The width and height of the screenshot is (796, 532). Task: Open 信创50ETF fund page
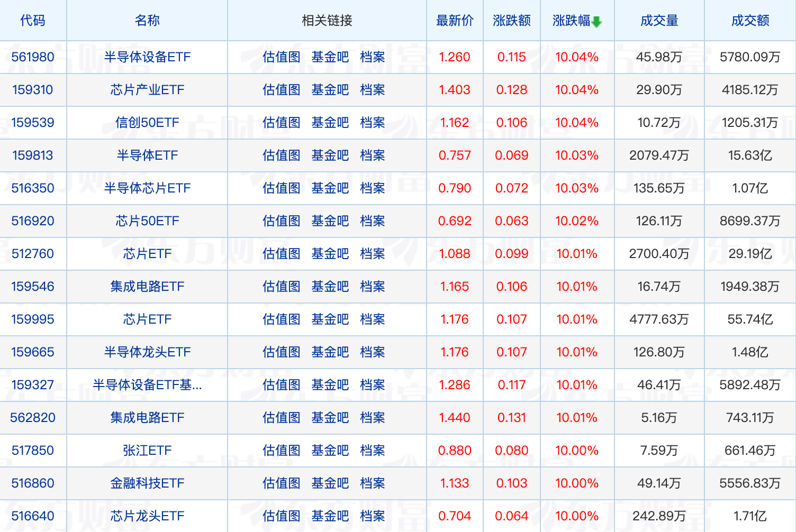pyautogui.click(x=147, y=123)
